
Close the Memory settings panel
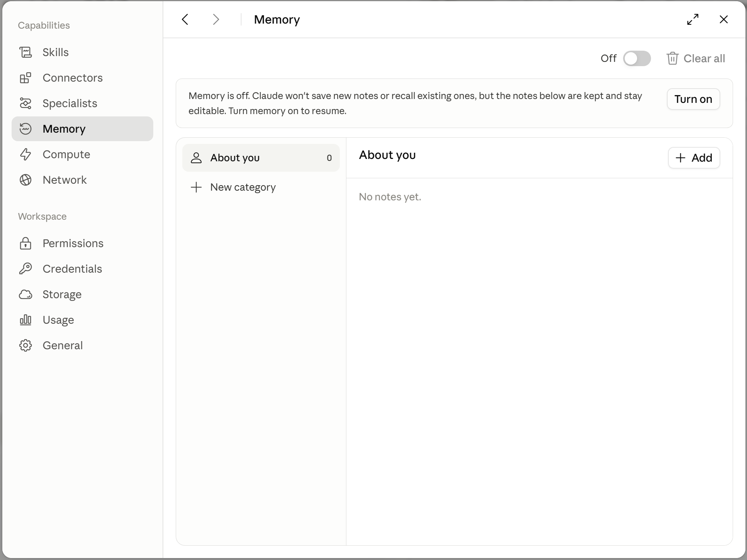coord(724,19)
